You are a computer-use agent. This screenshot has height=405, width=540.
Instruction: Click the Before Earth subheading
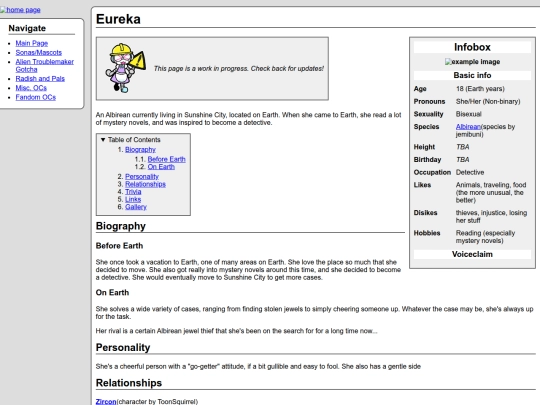(119, 246)
